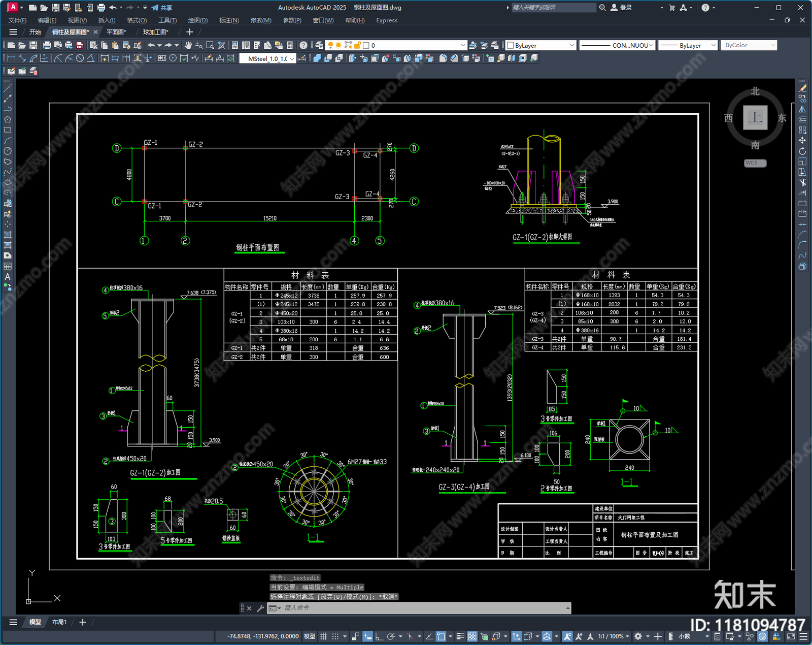812x645 pixels.
Task: Toggle transparency display in status bar
Action: pos(472,636)
